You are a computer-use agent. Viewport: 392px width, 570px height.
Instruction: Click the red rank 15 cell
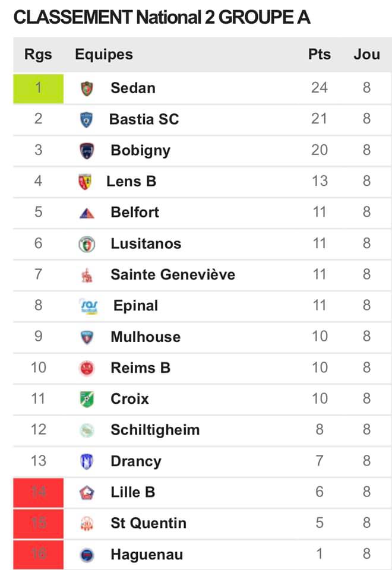point(38,524)
